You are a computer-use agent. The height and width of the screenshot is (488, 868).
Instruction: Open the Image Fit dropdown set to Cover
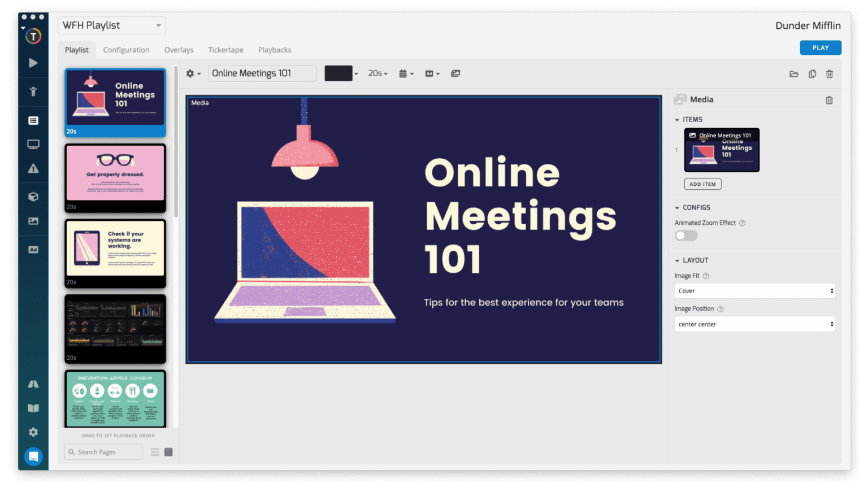754,290
